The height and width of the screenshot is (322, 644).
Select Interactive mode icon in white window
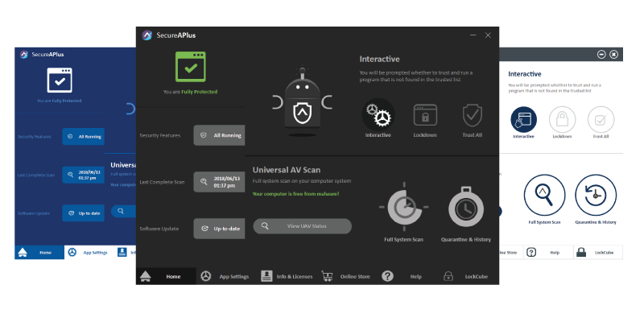pyautogui.click(x=524, y=120)
